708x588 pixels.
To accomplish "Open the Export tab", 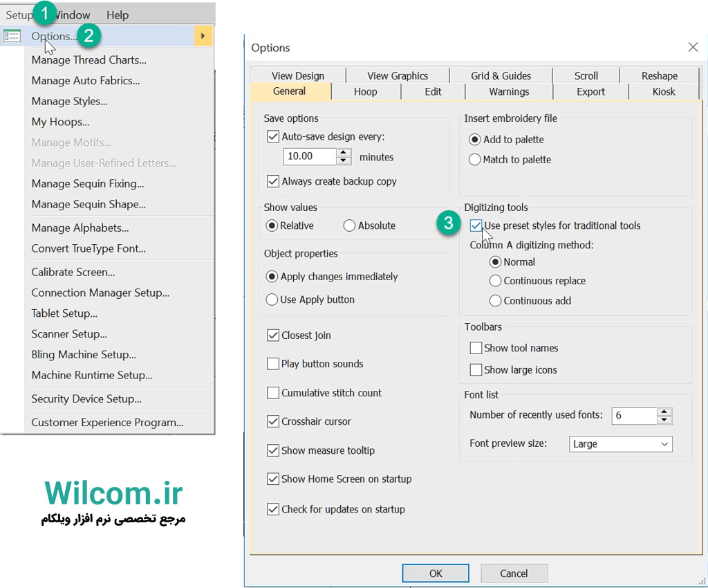I will point(590,92).
